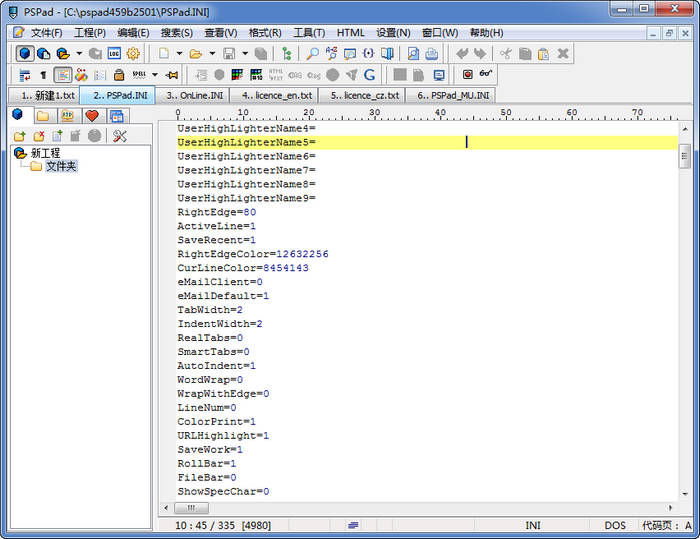This screenshot has height=539, width=700.
Task: Toggle the red macro record button
Action: [x=467, y=74]
